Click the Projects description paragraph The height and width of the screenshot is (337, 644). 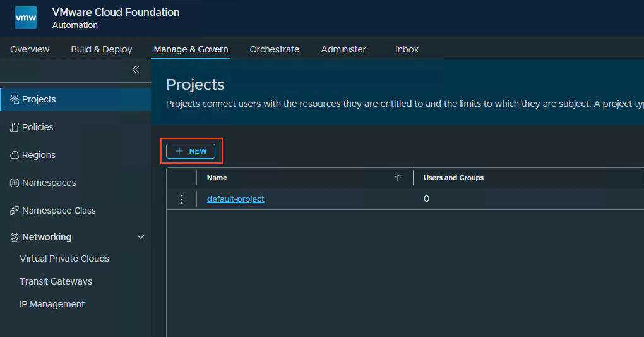click(x=405, y=104)
